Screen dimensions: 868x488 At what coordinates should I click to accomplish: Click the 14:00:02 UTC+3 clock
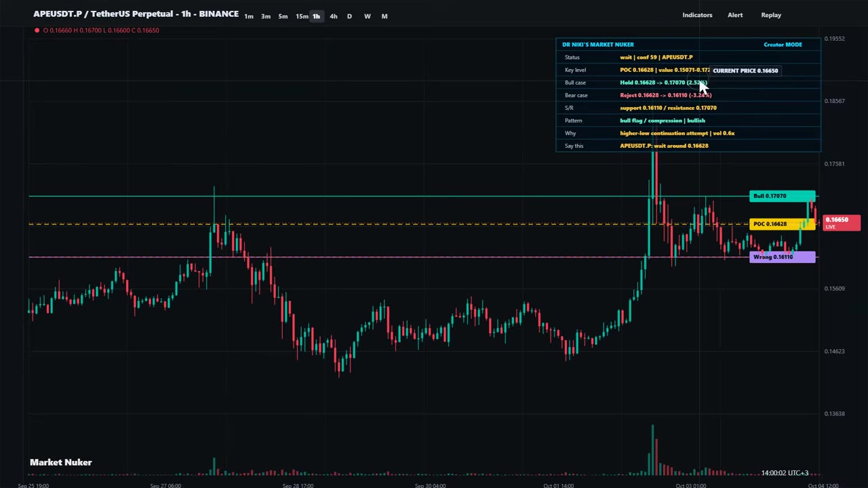click(785, 473)
